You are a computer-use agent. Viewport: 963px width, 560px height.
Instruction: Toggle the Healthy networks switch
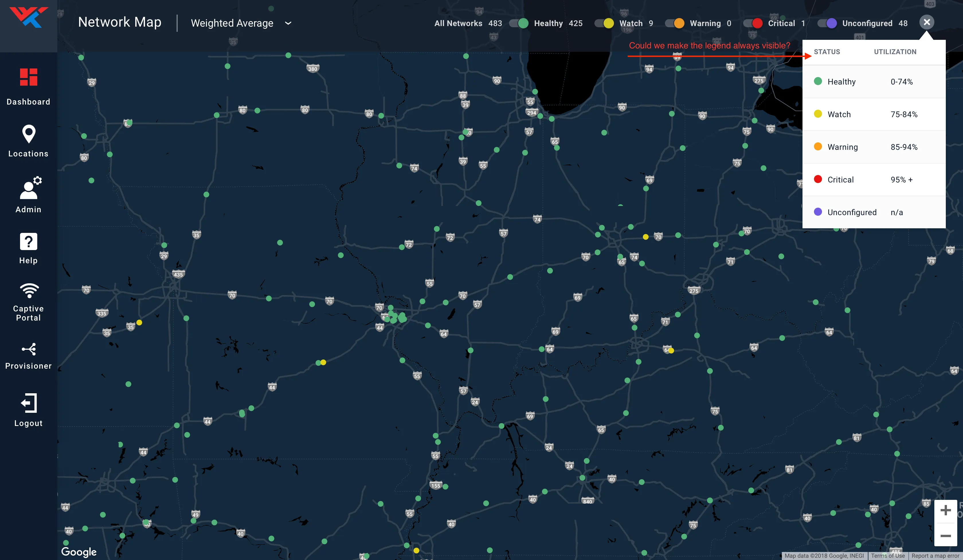[x=519, y=23]
